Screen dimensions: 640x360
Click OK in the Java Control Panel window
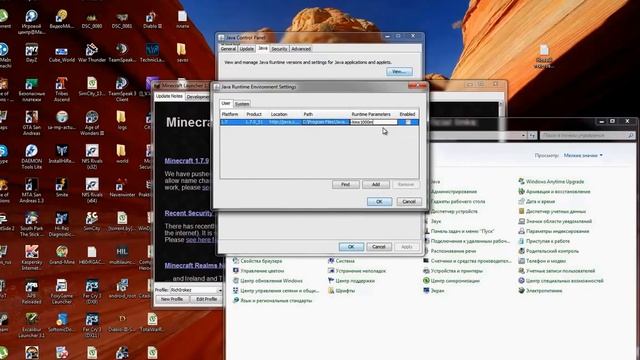coord(351,247)
